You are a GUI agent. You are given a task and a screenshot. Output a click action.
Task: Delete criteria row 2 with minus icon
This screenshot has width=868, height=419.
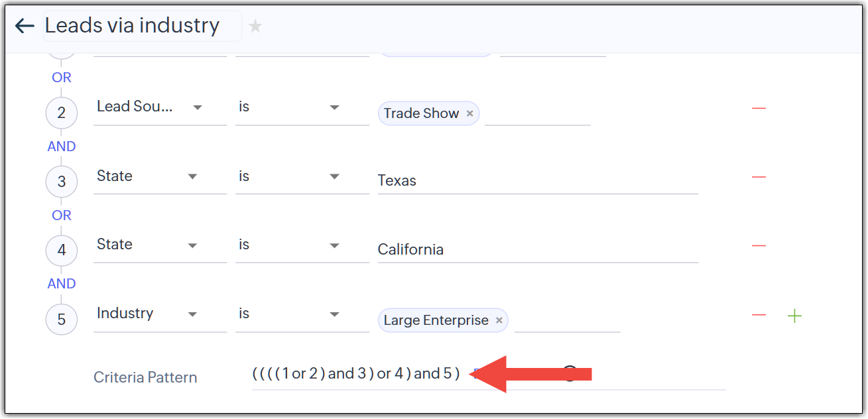[759, 108]
